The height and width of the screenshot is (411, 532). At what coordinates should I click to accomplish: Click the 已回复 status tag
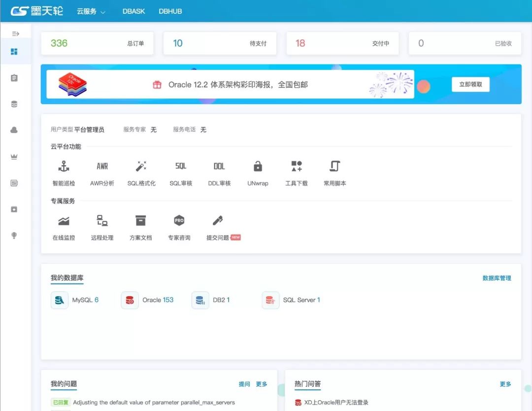click(x=61, y=403)
